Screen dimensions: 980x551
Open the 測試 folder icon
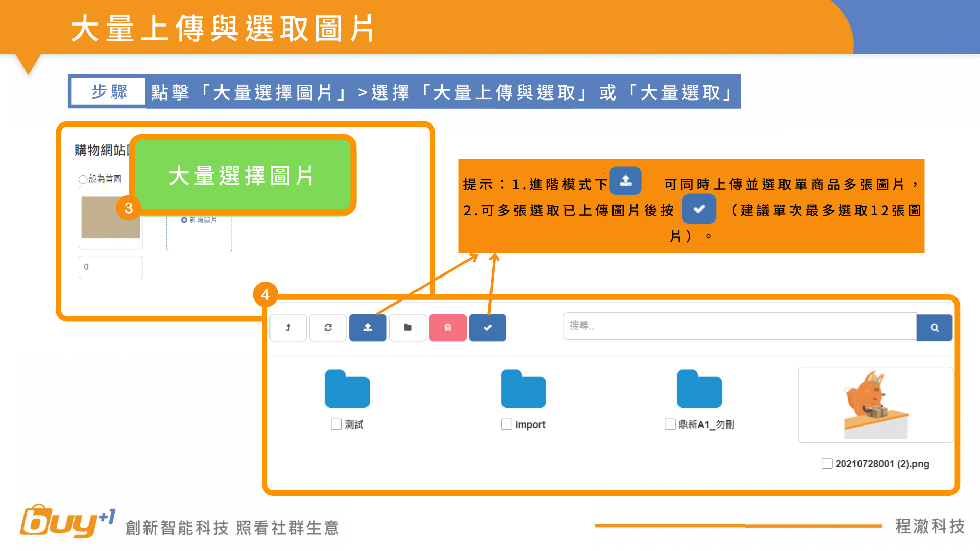coord(347,389)
